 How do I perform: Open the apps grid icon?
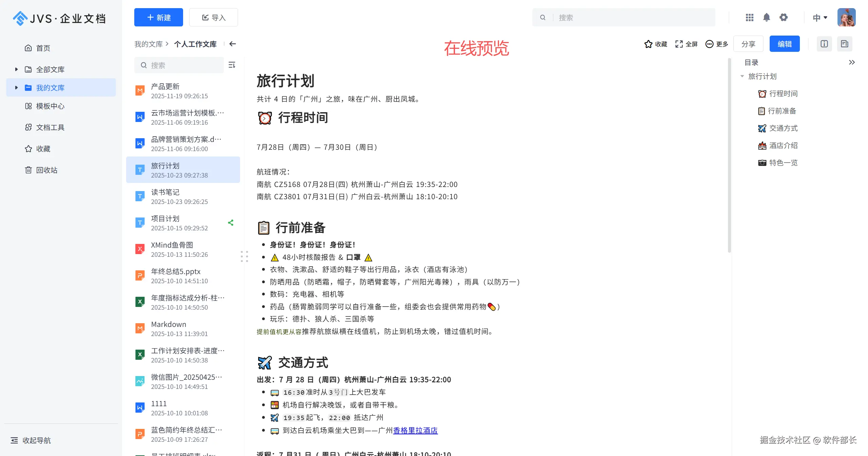pyautogui.click(x=749, y=17)
